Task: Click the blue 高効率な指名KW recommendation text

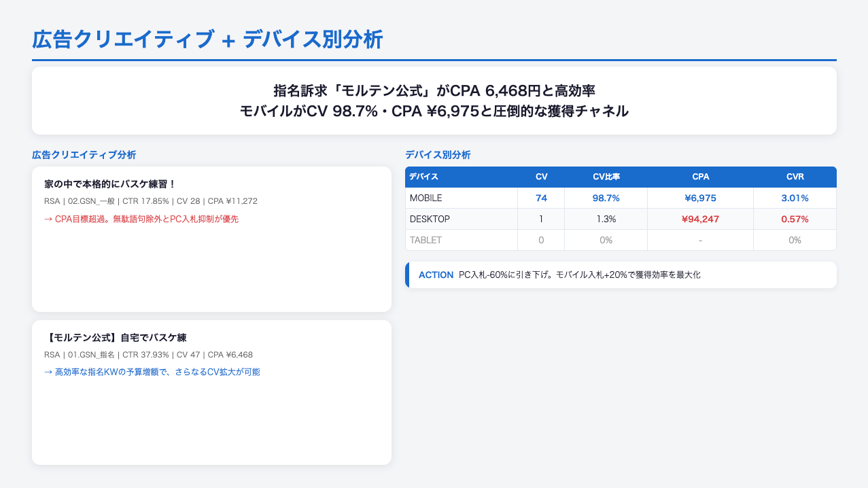Action: [152, 372]
